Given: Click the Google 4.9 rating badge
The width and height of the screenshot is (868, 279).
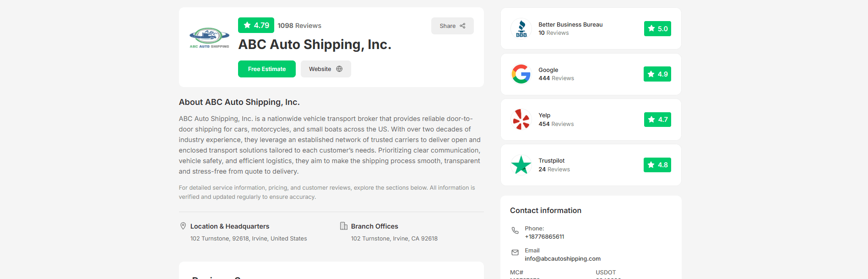Looking at the screenshot, I should click(x=657, y=74).
